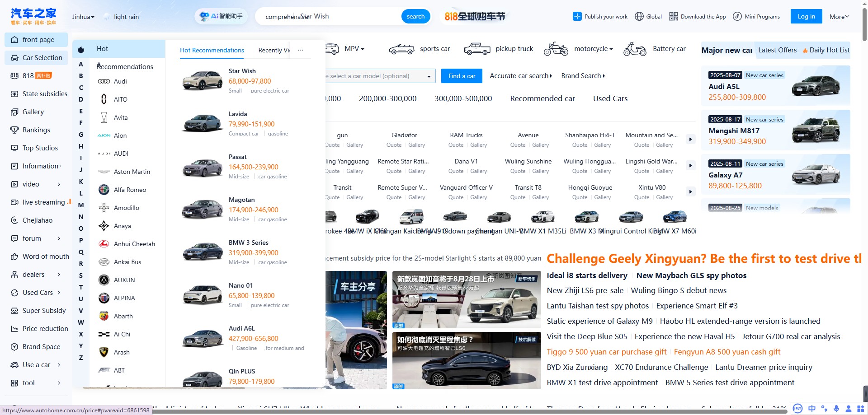
Task: Open Top Studios sidebar icon
Action: click(x=14, y=148)
